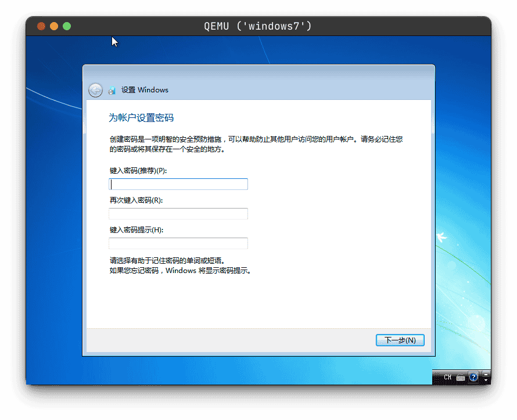Click the 键入密码(推荐)(P): label
Viewport: 517px width, 420px height.
[x=138, y=171]
